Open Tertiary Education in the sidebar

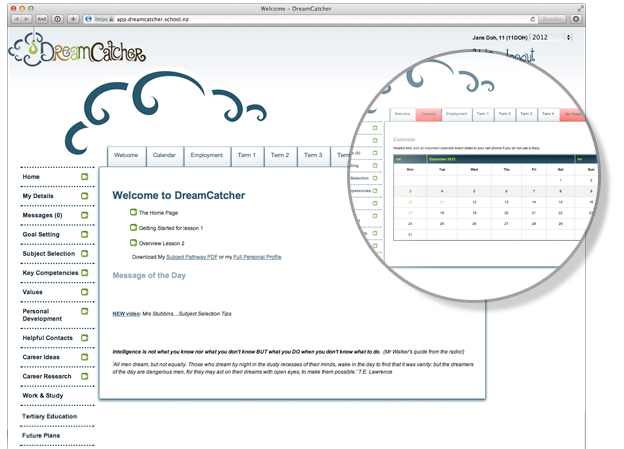49,416
